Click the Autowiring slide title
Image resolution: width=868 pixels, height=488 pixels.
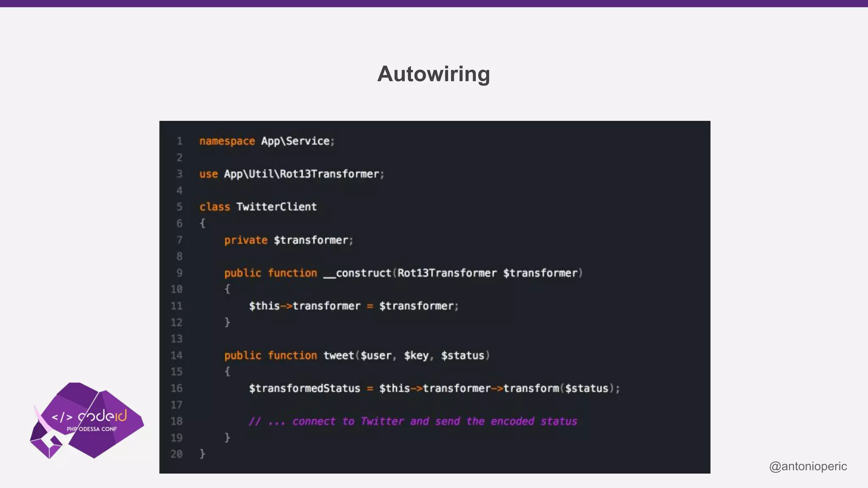[434, 74]
